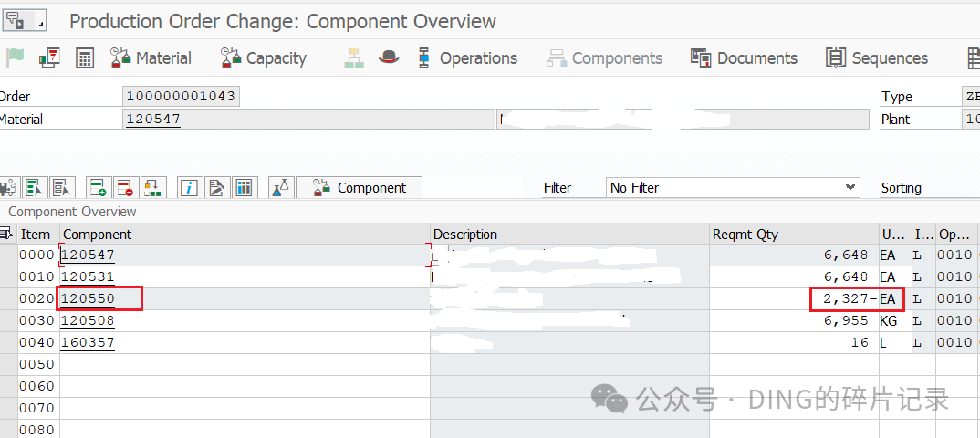Click the column layout settings icon
Screen dimensions: 980x438
click(244, 187)
